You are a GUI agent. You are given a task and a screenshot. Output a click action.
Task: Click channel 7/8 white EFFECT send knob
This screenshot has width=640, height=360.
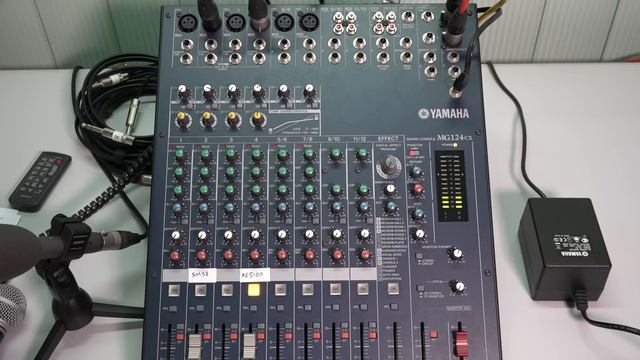tap(309, 235)
